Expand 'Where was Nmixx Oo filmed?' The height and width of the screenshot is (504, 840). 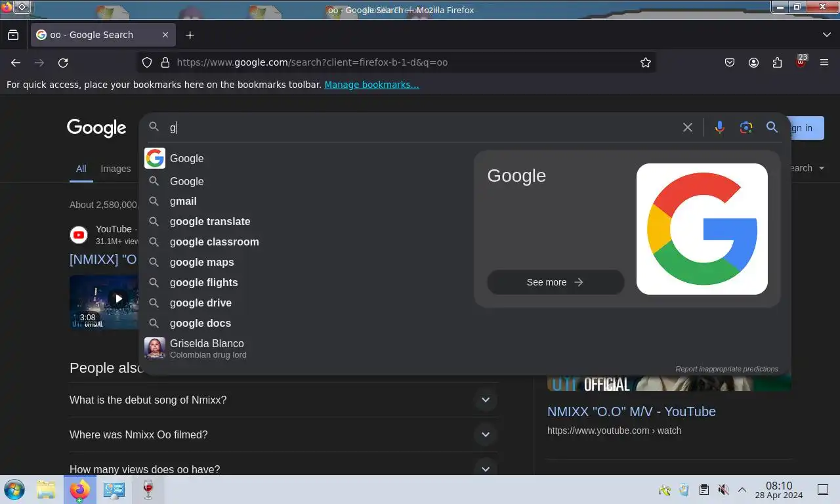point(283,434)
